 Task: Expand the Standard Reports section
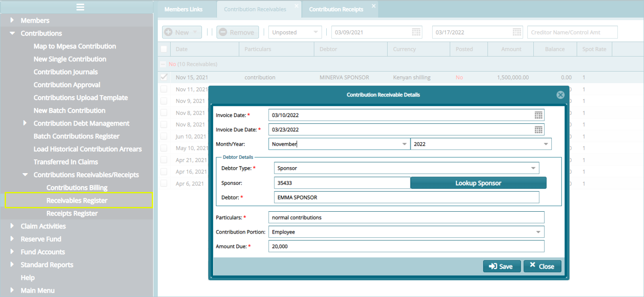(12, 264)
